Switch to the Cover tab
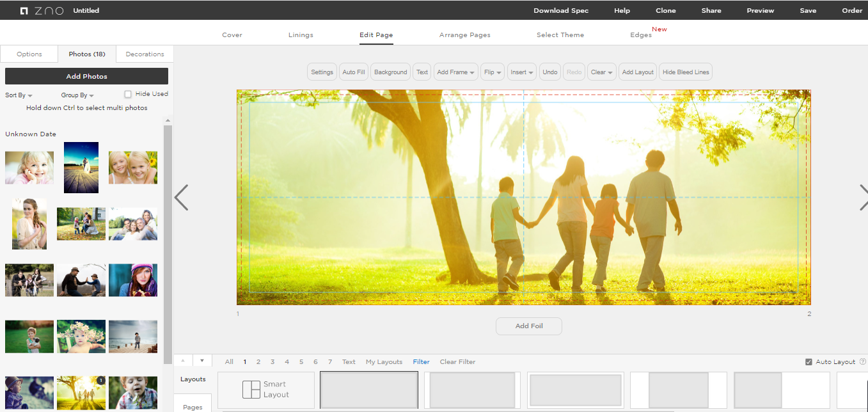868x412 pixels. click(232, 35)
